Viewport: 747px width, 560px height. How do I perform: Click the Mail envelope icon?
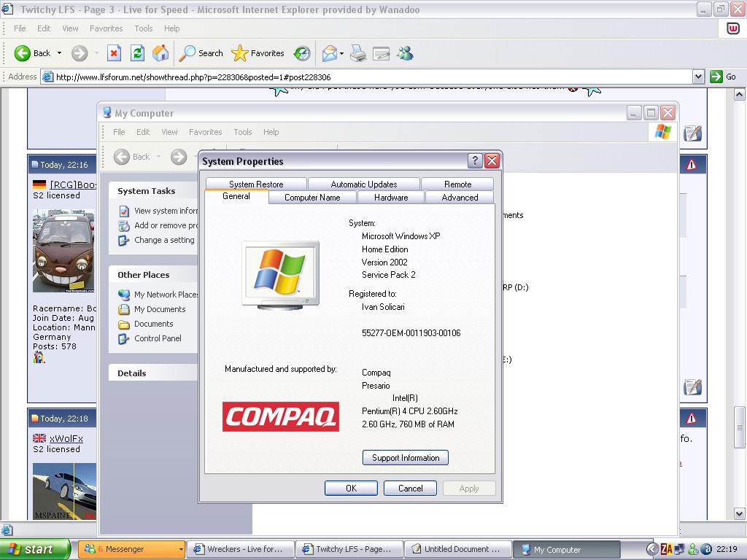tap(330, 53)
